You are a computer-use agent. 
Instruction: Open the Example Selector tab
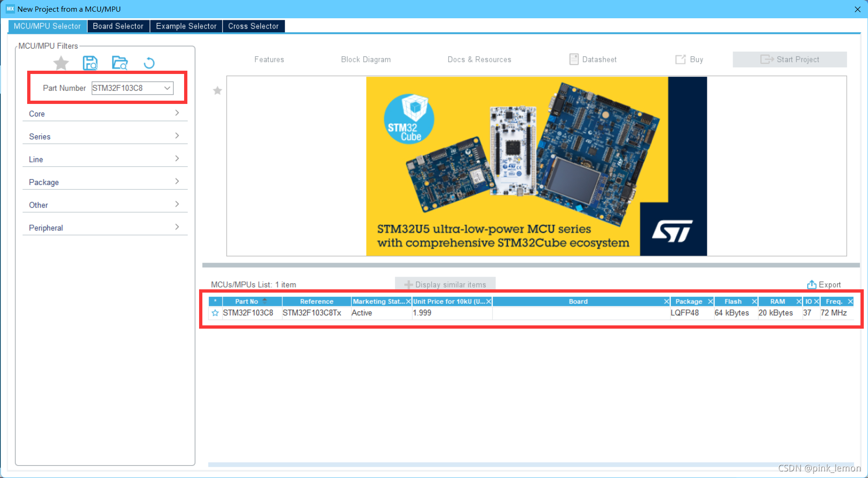click(186, 26)
